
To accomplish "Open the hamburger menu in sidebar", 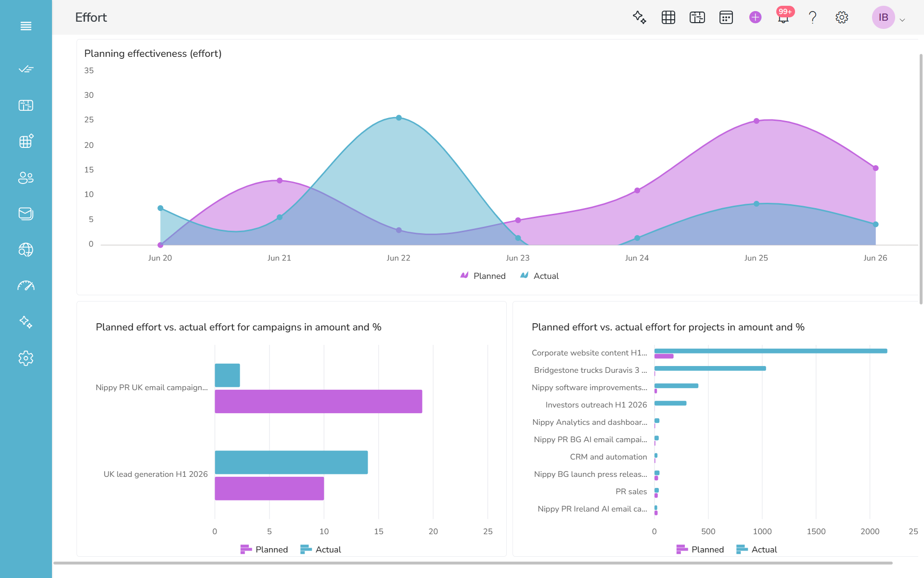I will pos(26,26).
